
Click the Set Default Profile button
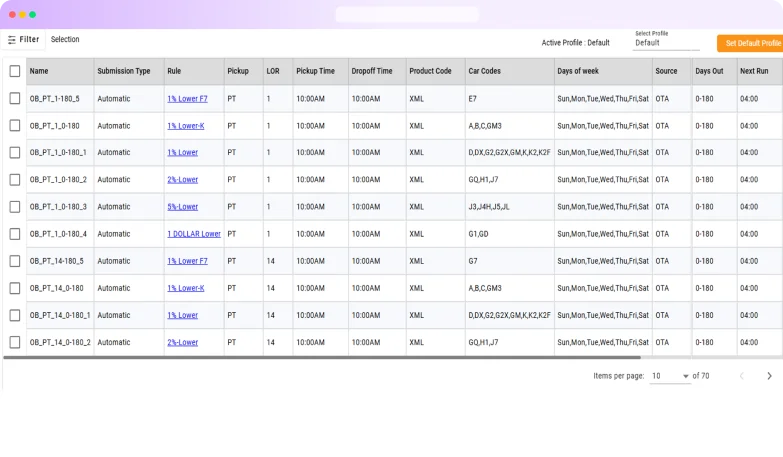(751, 43)
